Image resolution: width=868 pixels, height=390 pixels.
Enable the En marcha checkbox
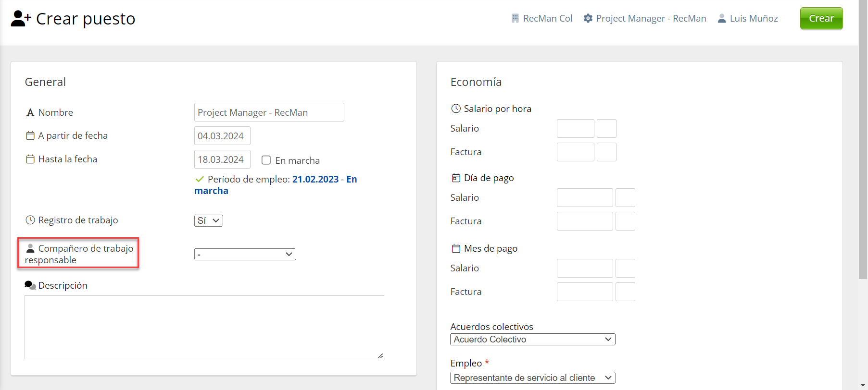266,160
